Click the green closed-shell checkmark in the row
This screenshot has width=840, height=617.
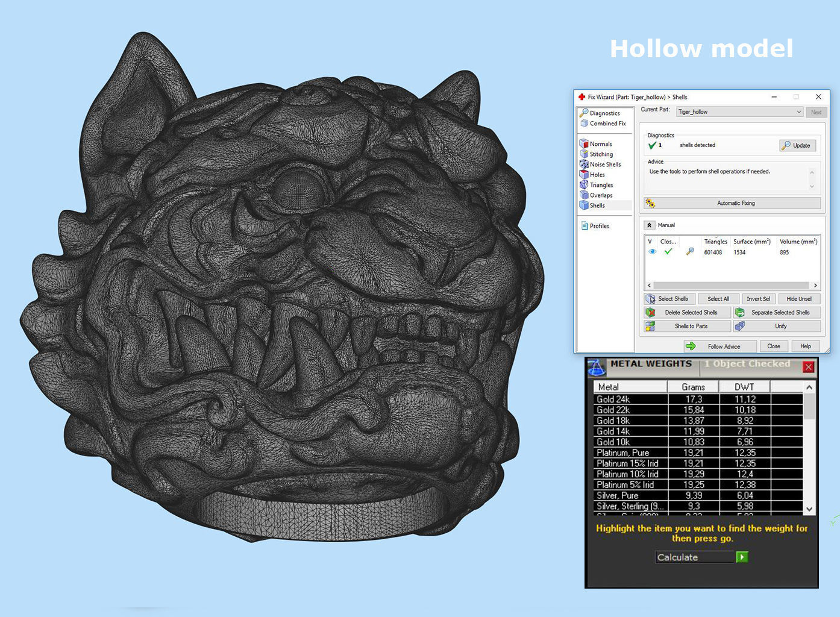tap(668, 252)
